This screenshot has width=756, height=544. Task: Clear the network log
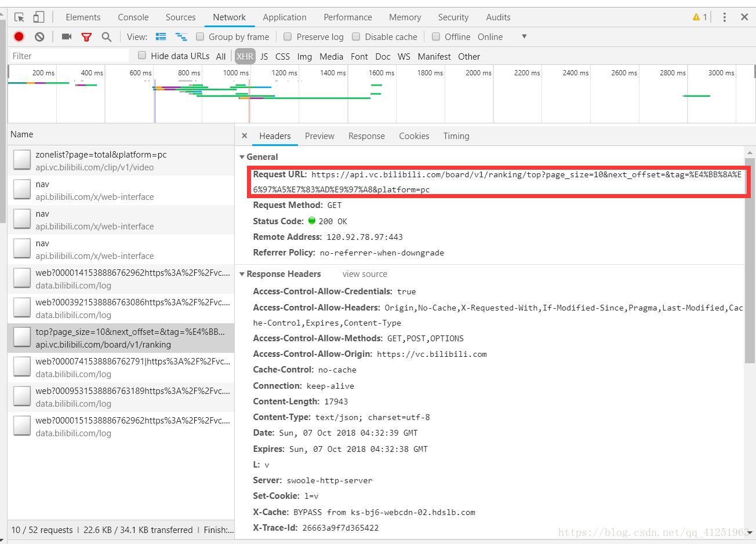click(39, 36)
